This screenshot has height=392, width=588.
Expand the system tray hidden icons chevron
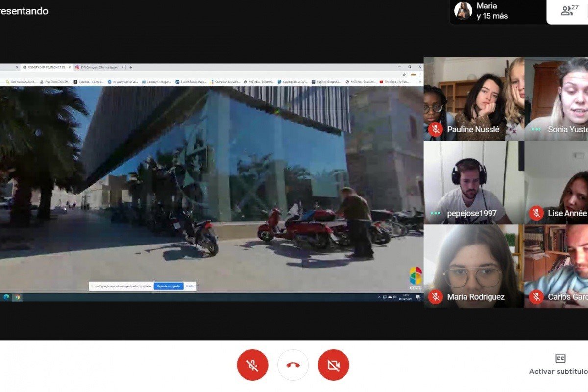[379, 297]
